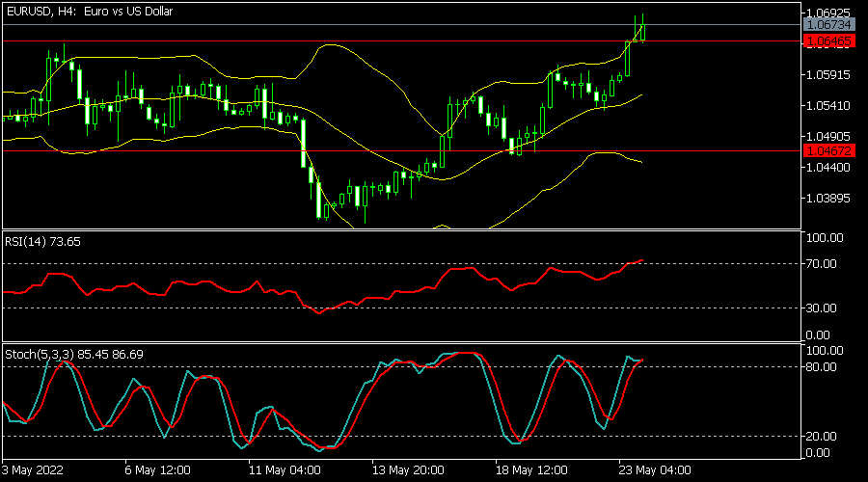Click the 1.04400 price scale value
The width and height of the screenshot is (868, 482).
828,167
